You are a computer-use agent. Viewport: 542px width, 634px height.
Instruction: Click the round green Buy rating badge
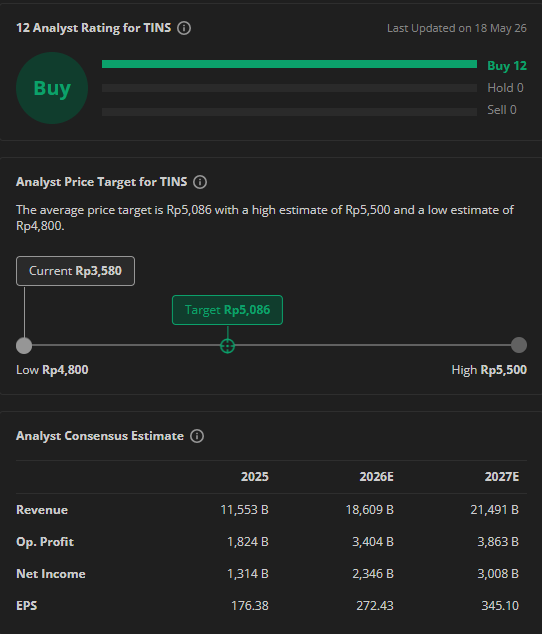[x=52, y=88]
